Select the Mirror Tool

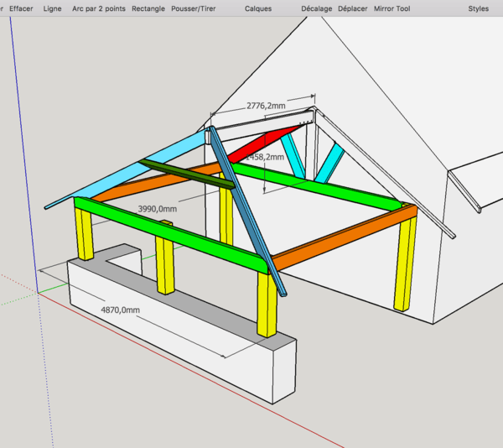(392, 8)
